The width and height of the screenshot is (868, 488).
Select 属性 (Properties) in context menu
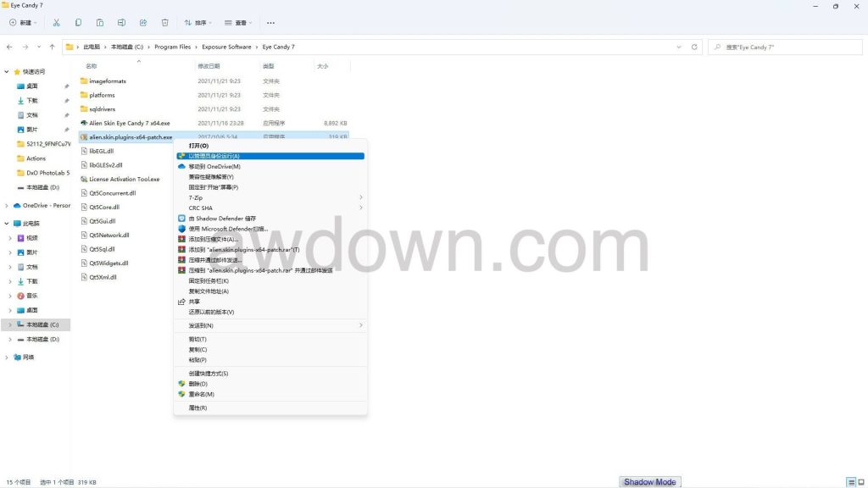pyautogui.click(x=198, y=408)
